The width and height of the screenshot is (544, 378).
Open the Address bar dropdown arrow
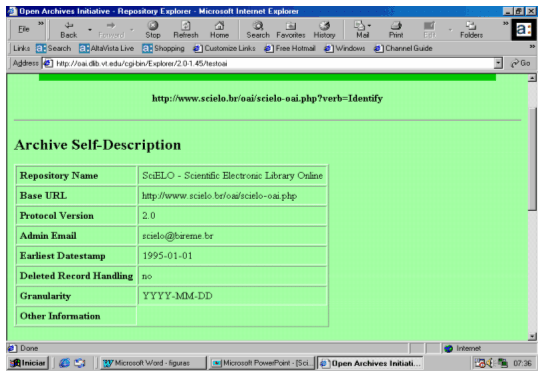(x=498, y=63)
